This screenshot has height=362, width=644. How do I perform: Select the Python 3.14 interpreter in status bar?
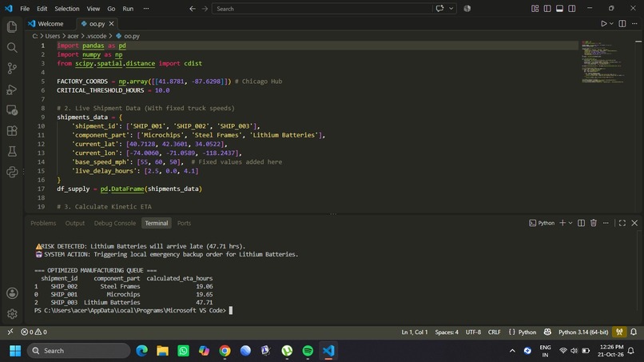click(x=583, y=332)
